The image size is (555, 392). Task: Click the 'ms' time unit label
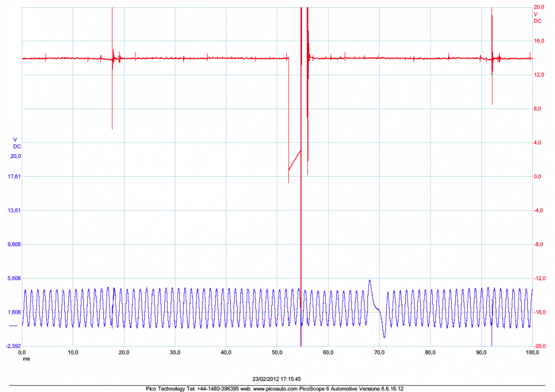point(26,359)
